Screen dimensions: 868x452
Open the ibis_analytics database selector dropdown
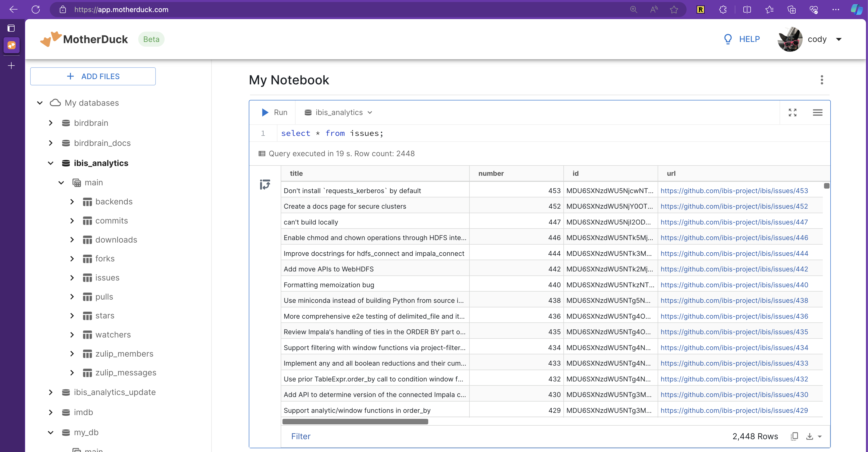338,112
